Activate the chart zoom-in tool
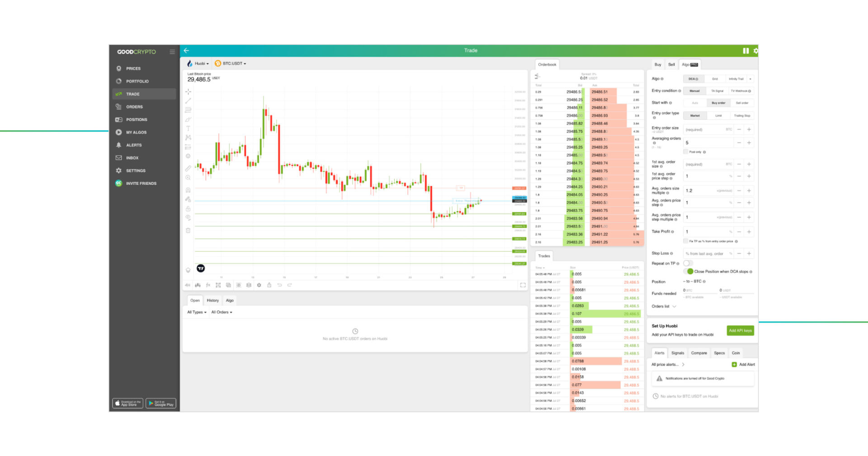Screen dimensions: 868x456 [x=188, y=178]
